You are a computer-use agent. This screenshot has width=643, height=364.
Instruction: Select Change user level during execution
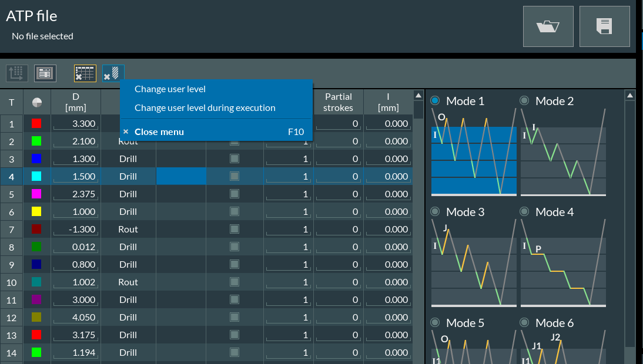pos(216,108)
